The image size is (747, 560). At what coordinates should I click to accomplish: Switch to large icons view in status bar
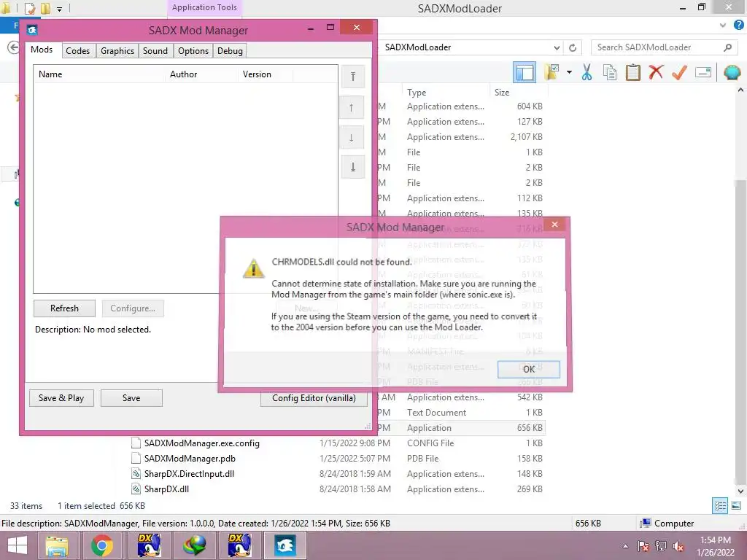[736, 506]
